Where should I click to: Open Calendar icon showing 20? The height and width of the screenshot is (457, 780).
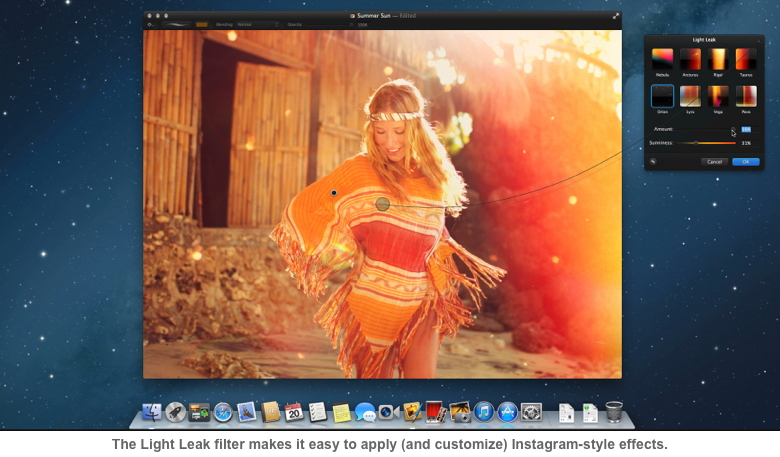tap(294, 412)
